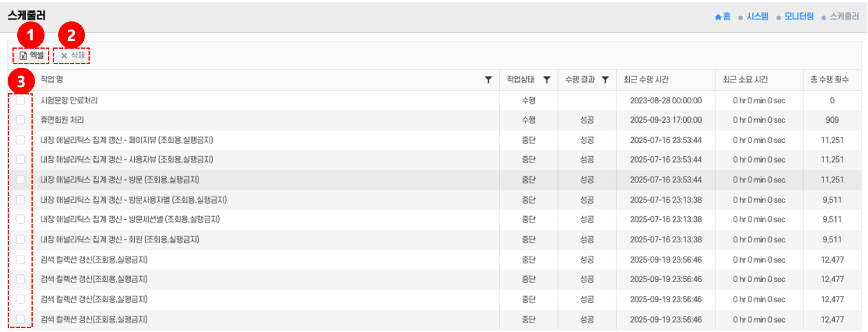Toggle the checkbox for 방문세션별 집계 row

20,220
